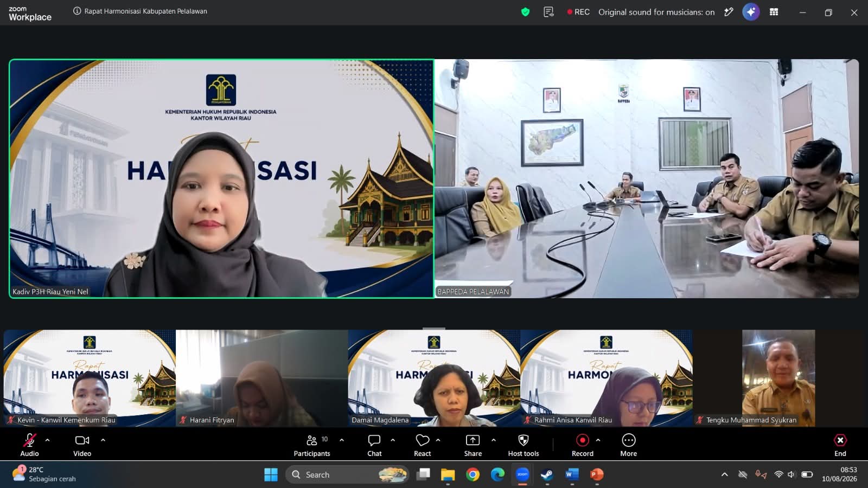Click muted mic icon on Harani Fitryan
868x488 pixels.
coord(183,420)
